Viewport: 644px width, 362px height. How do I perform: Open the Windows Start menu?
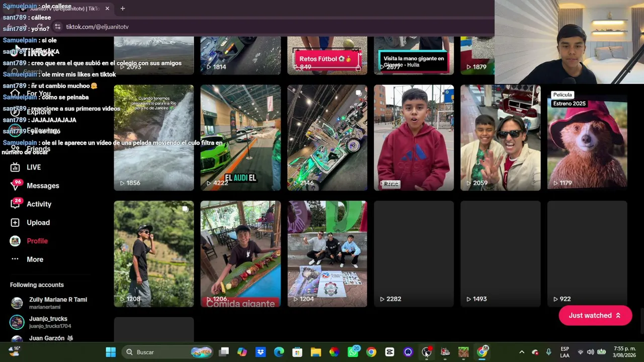[x=111, y=352]
